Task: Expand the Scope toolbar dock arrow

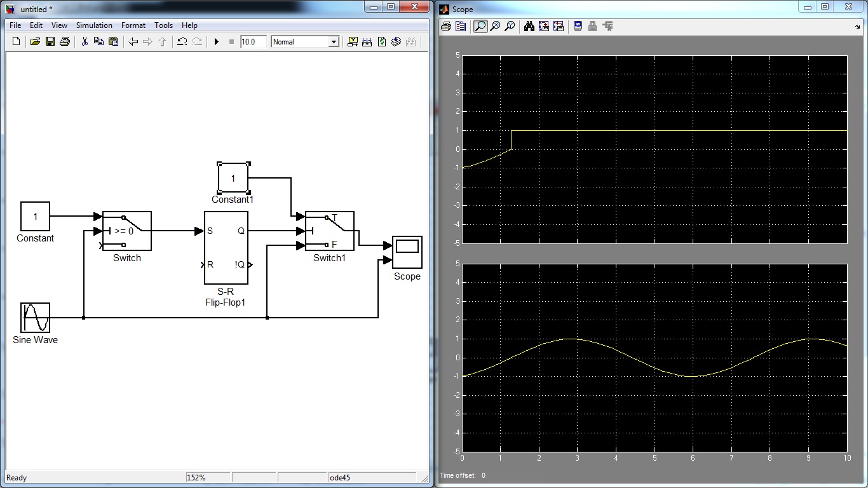Action: pos(858,27)
